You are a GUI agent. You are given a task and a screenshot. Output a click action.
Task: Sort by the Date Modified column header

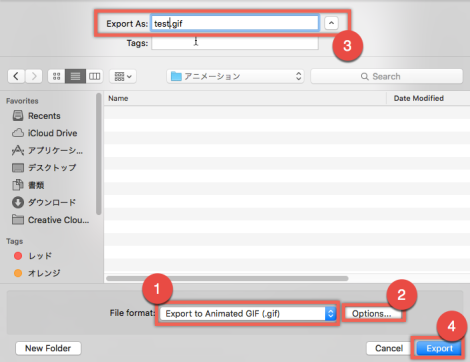[x=428, y=98]
